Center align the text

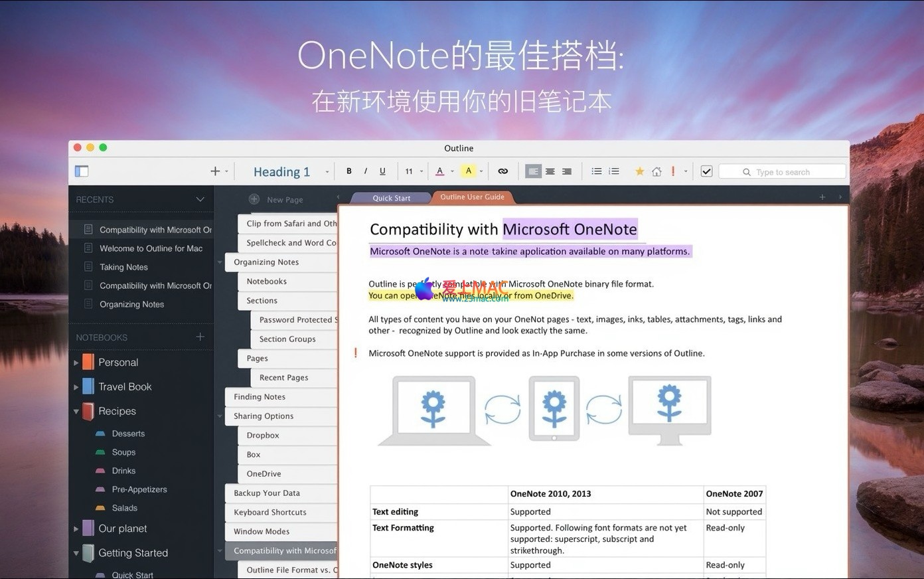550,171
